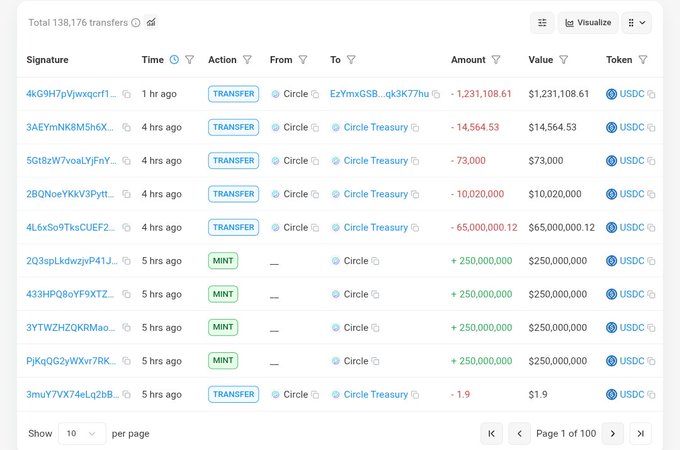Open USDC token in 1,231,108.61 row
Screen dimensions: 680x450
pos(632,94)
